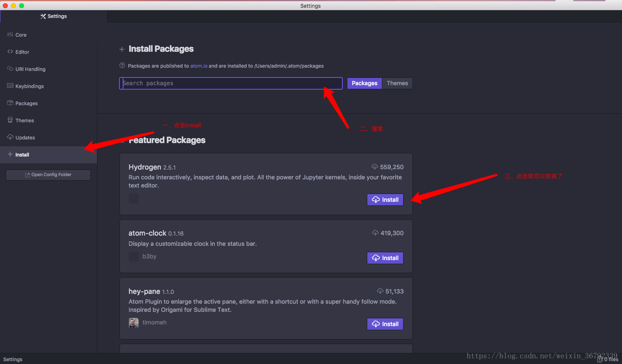This screenshot has width=622, height=364.
Task: Maximize the window with green button
Action: point(22,6)
